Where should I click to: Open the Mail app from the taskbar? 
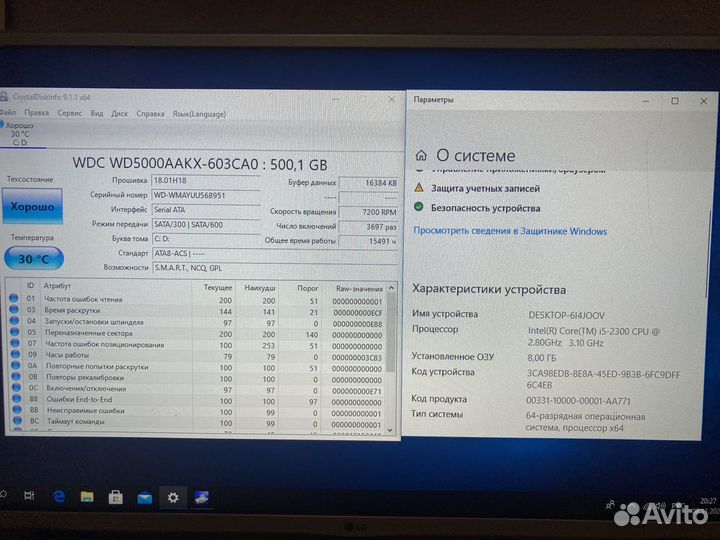pos(145,498)
